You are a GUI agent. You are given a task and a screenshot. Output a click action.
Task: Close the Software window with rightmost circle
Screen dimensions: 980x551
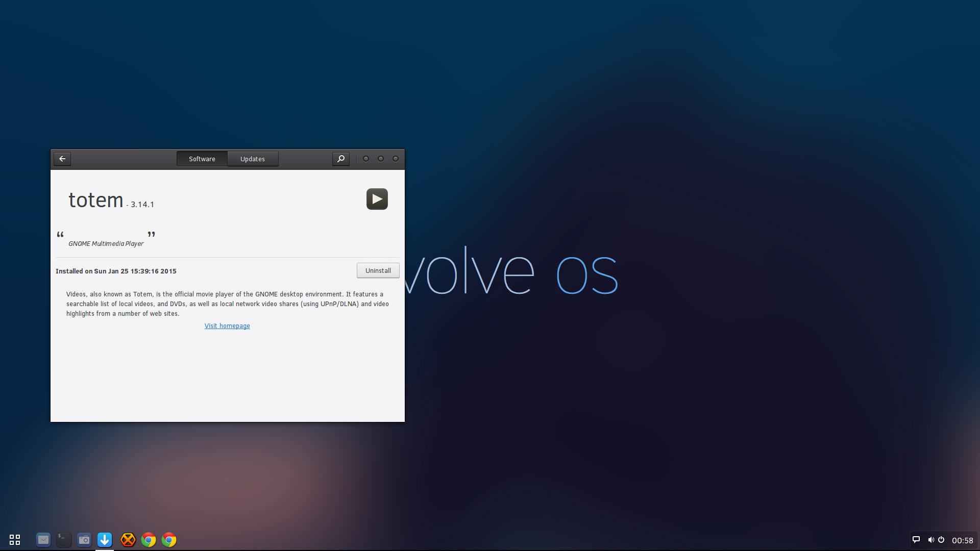(396, 159)
